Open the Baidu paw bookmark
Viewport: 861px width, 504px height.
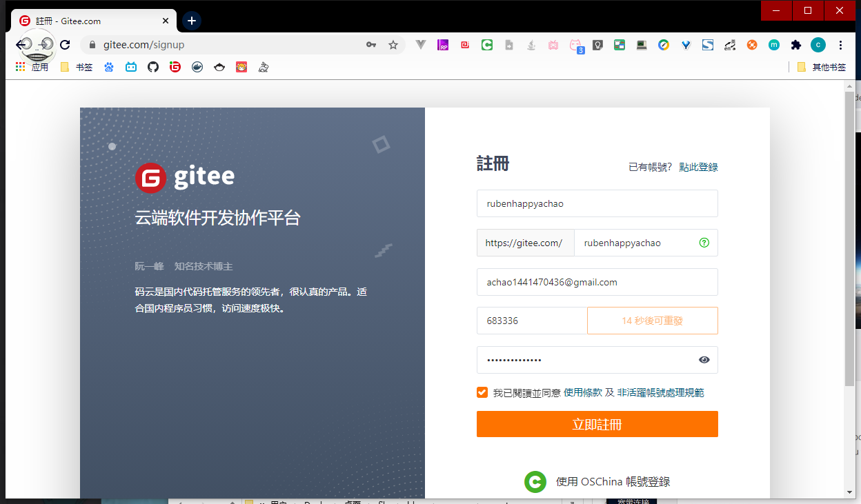click(x=109, y=67)
